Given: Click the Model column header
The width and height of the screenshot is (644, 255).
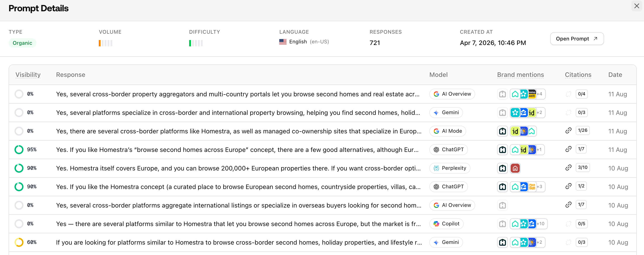Looking at the screenshot, I should 439,75.
